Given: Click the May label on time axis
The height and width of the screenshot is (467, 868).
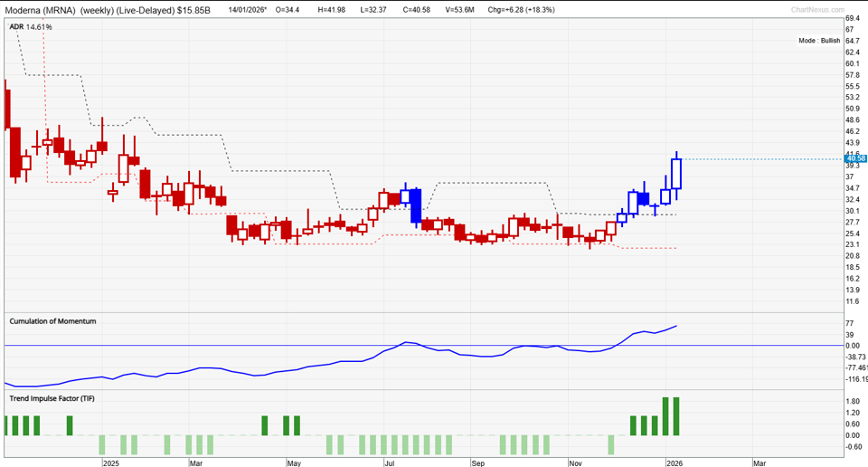Looking at the screenshot, I should (x=294, y=463).
